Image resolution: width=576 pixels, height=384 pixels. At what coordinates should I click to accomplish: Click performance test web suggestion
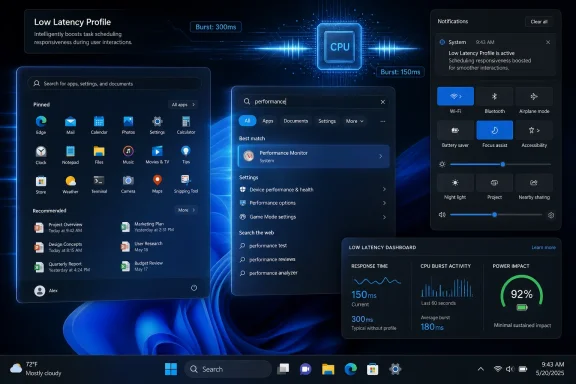click(x=268, y=246)
